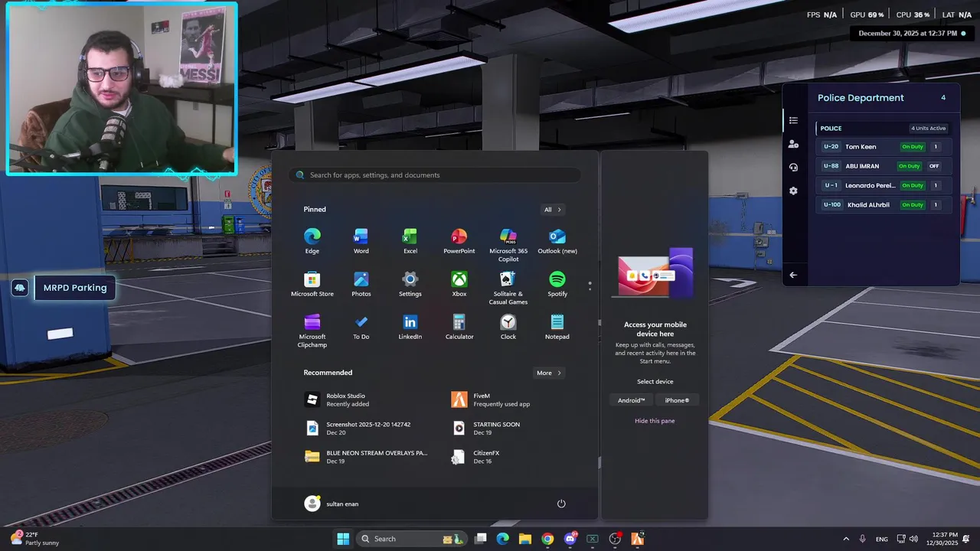The image size is (980, 551).
Task: Open Notepad from pinned apps
Action: point(557,327)
